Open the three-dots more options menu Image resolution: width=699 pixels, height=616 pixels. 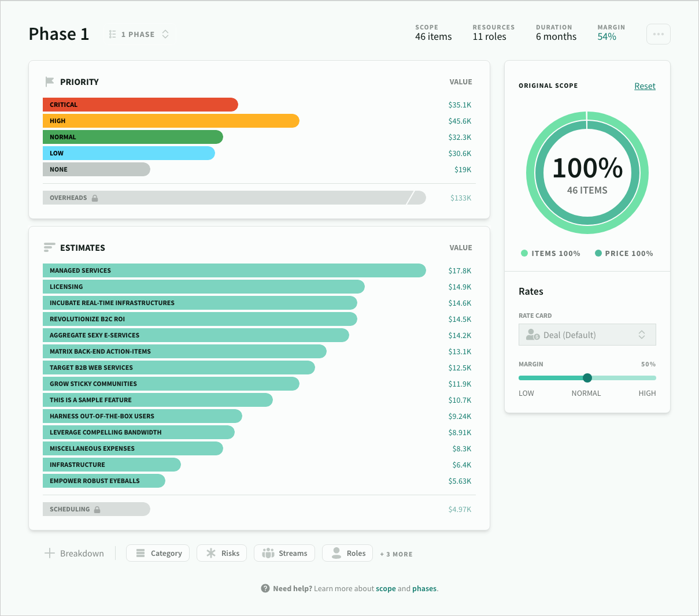point(658,34)
